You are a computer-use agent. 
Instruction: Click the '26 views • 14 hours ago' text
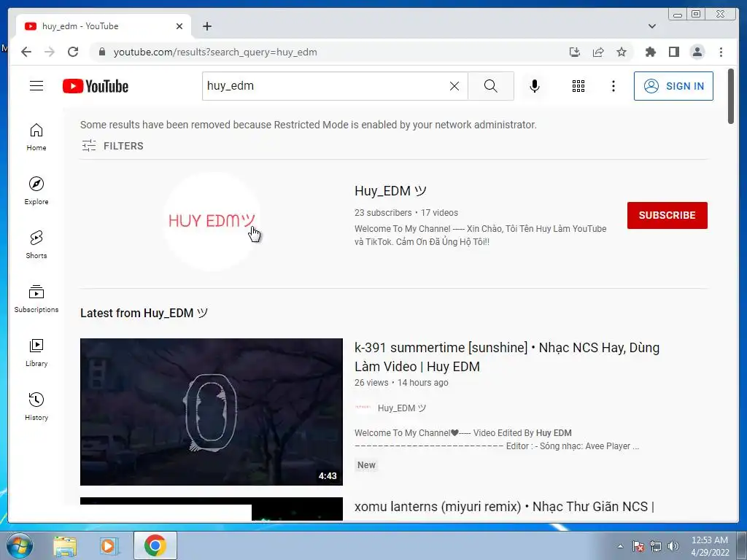[401, 383]
